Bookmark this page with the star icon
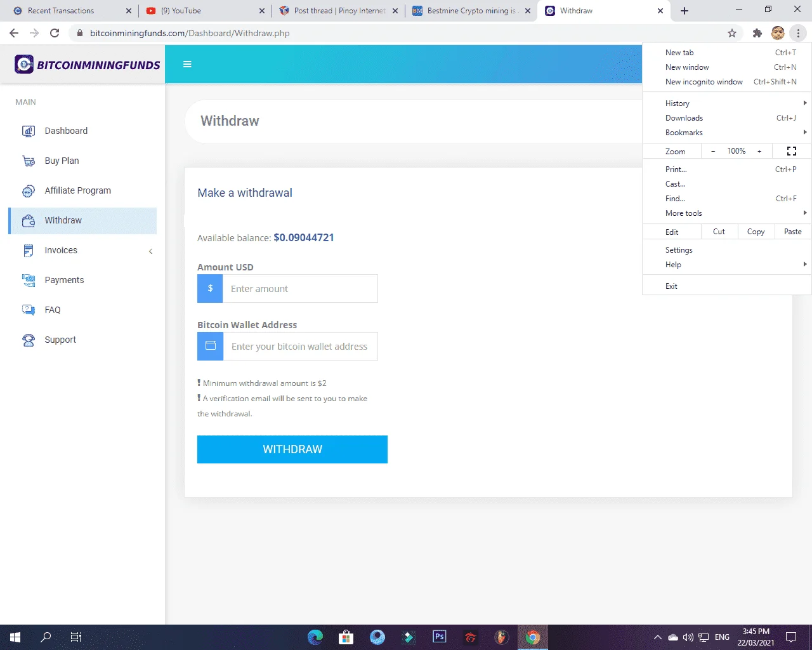Viewport: 812px width, 650px height. pyautogui.click(x=732, y=33)
